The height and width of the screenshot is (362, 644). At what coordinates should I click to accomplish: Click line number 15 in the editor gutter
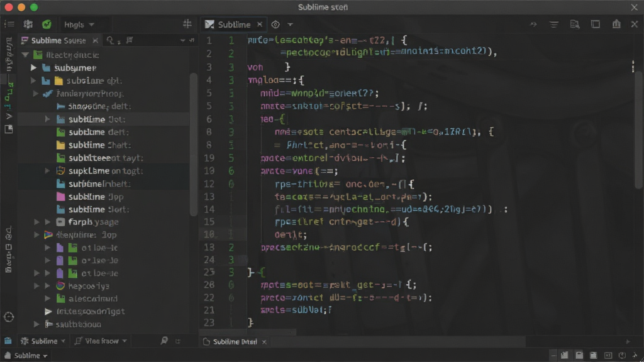pos(209,222)
